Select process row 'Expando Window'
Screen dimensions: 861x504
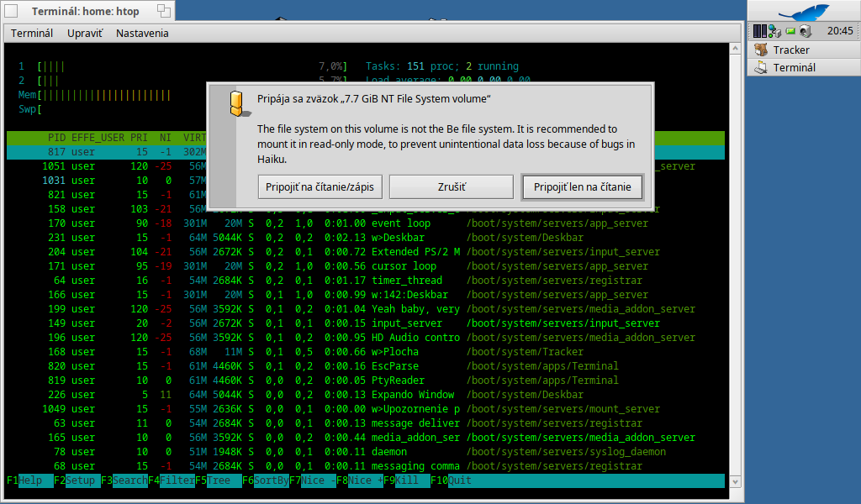coord(366,394)
